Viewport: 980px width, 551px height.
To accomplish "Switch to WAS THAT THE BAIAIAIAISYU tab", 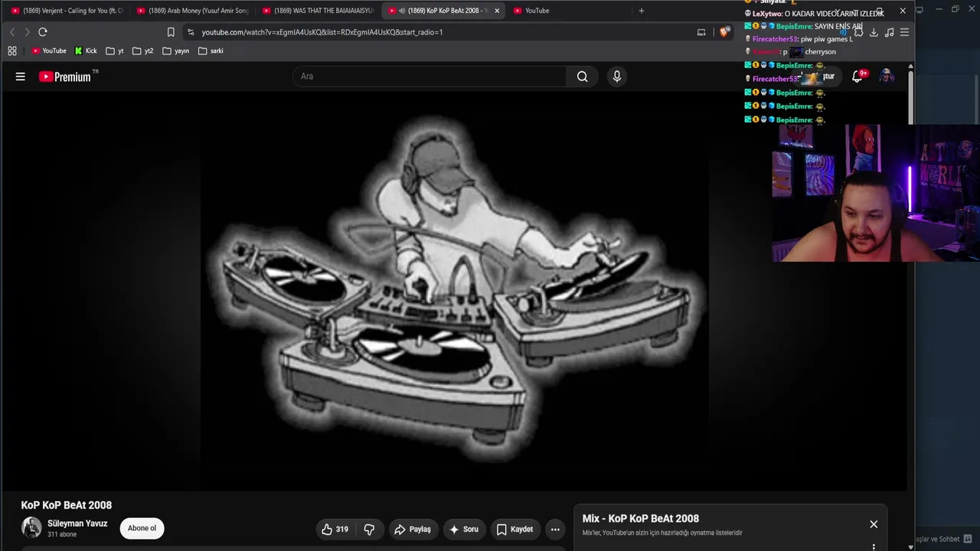I will click(x=317, y=11).
